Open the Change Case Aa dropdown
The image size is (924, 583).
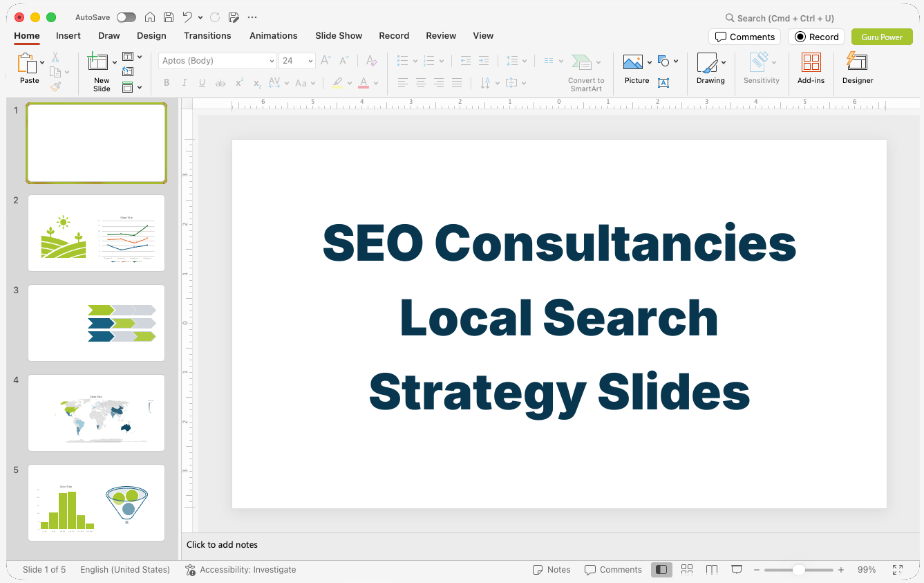(305, 83)
